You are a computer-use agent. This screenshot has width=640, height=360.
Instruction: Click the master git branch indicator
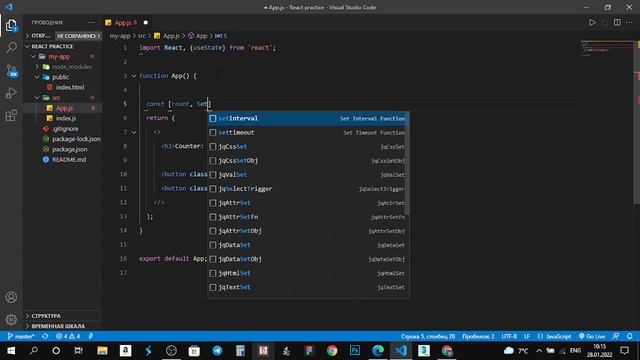pyautogui.click(x=21, y=336)
